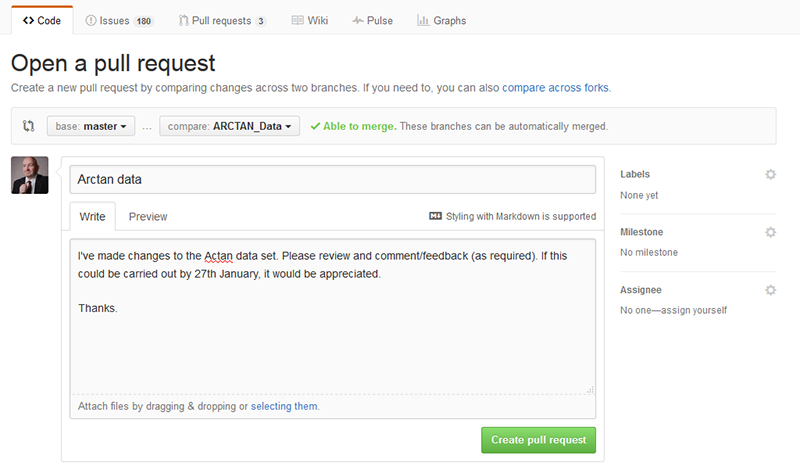Image resolution: width=800 pixels, height=466 pixels.
Task: Click the green Able to merge checkmark
Action: pyautogui.click(x=315, y=126)
